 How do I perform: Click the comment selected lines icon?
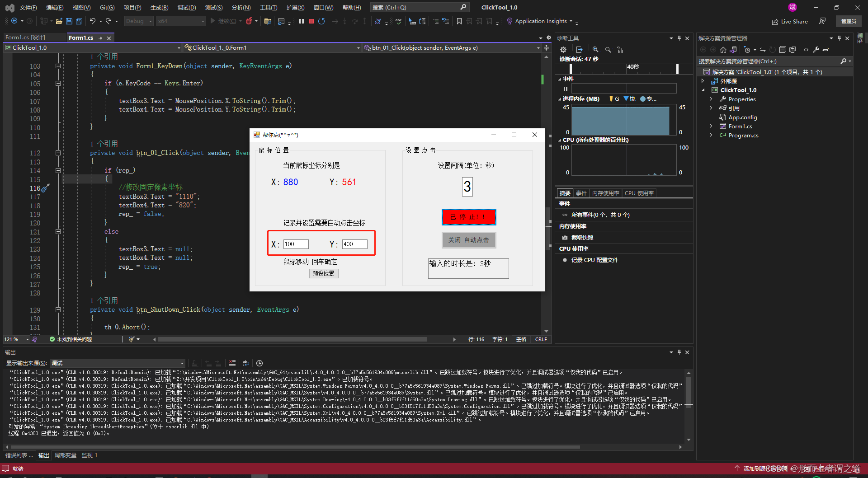(436, 21)
